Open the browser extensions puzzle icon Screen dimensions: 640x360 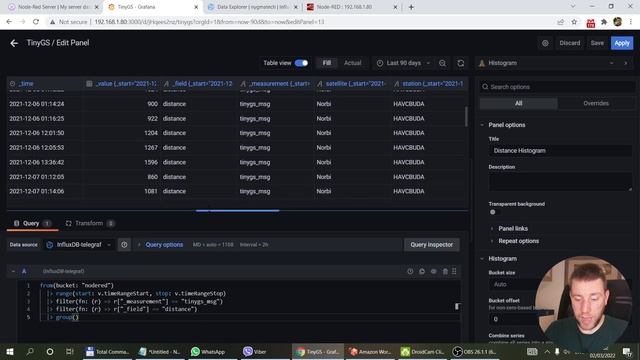604,22
